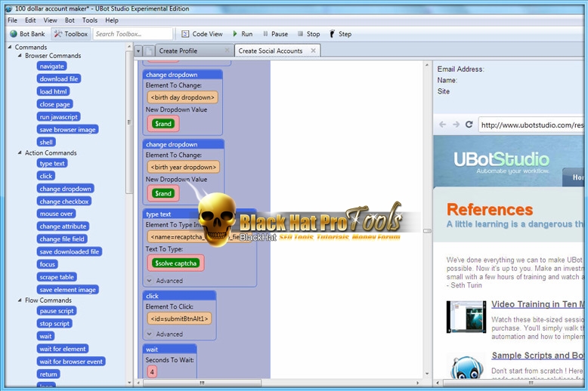Switch to Code View

[202, 34]
